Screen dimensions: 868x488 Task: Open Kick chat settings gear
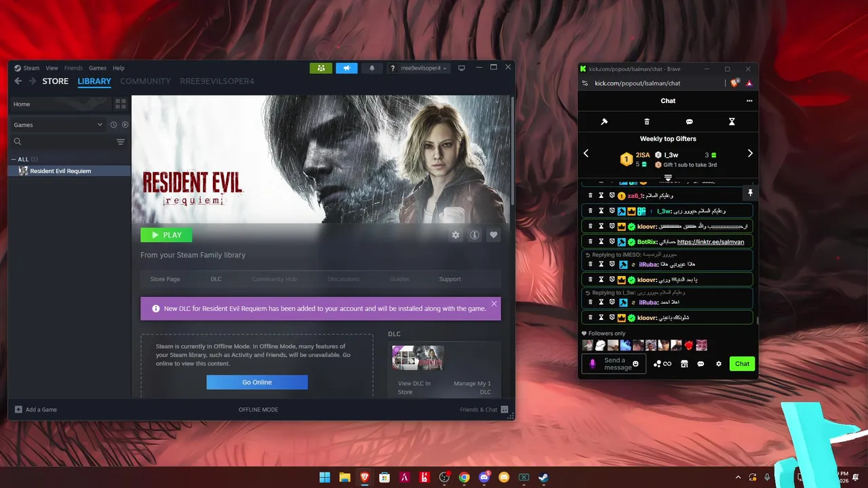(x=719, y=364)
